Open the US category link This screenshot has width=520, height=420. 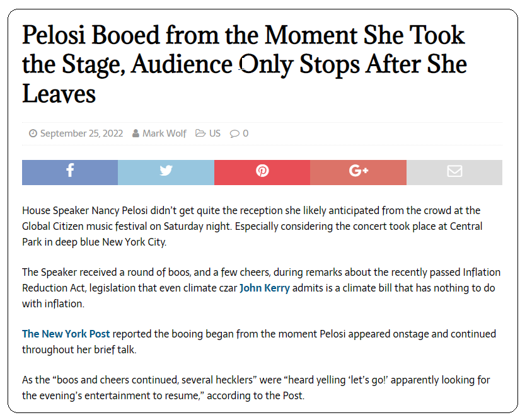pyautogui.click(x=215, y=133)
